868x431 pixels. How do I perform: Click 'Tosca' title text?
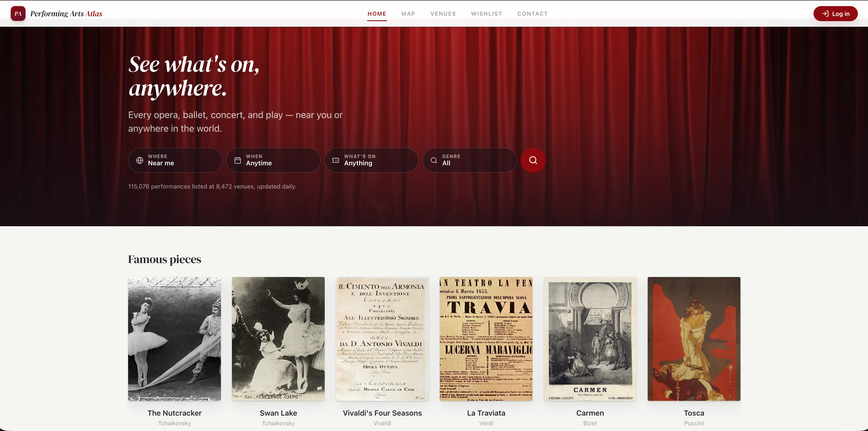694,413
